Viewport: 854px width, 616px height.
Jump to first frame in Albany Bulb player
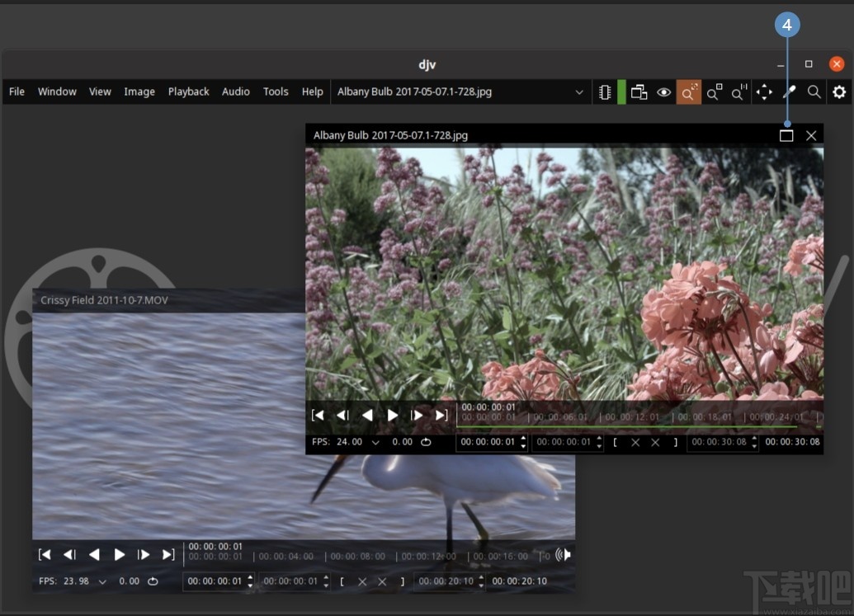(318, 415)
